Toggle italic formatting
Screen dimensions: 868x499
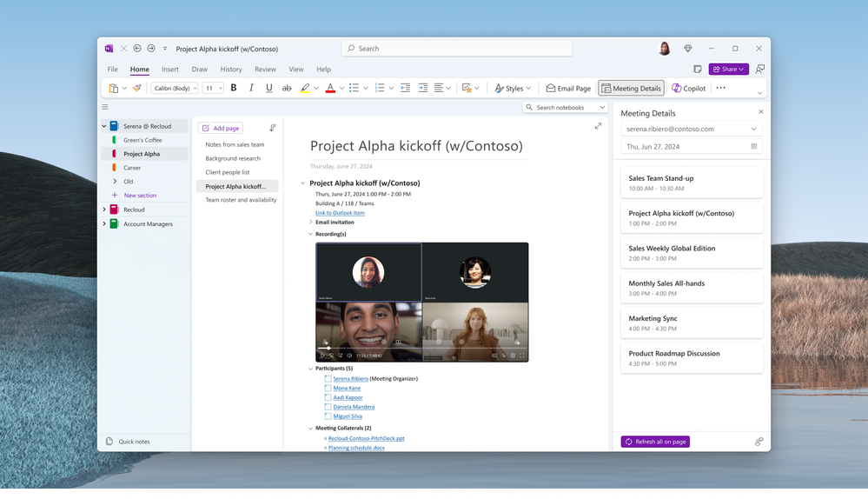(251, 88)
